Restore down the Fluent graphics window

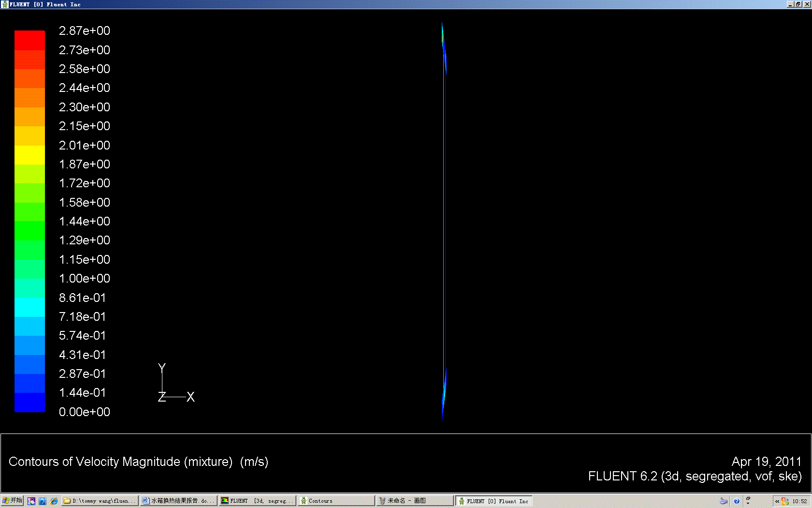click(x=797, y=4)
